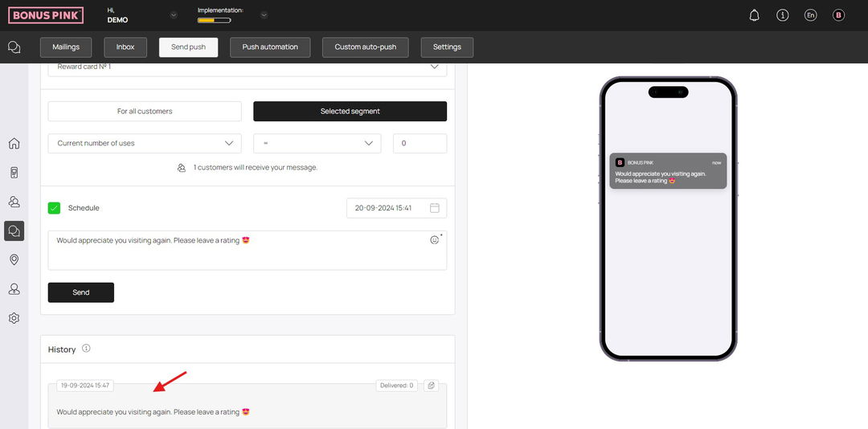The height and width of the screenshot is (429, 868).
Task: Click the chat bubbles icon beside Mailings
Action: click(14, 47)
